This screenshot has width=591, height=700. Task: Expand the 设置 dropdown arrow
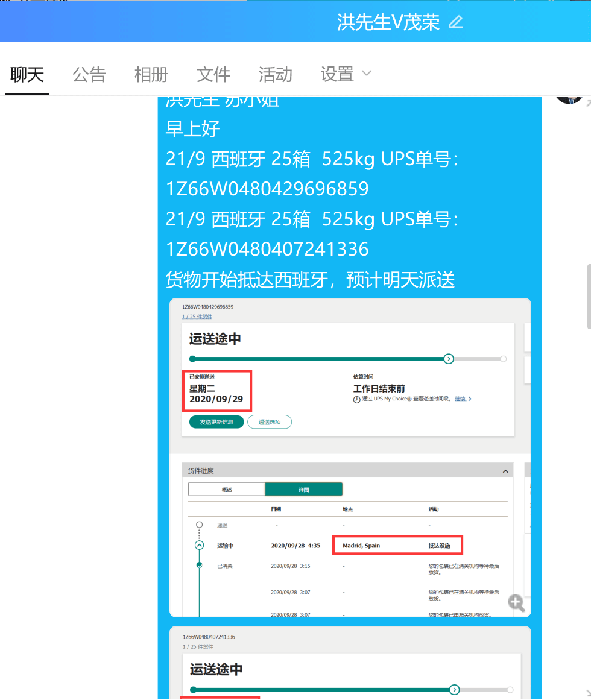[x=367, y=73]
